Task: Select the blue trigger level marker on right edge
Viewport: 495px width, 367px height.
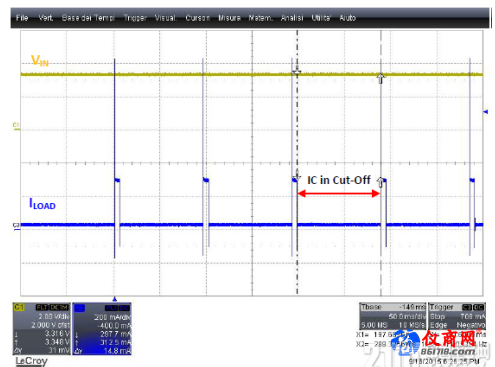Action: (486, 112)
